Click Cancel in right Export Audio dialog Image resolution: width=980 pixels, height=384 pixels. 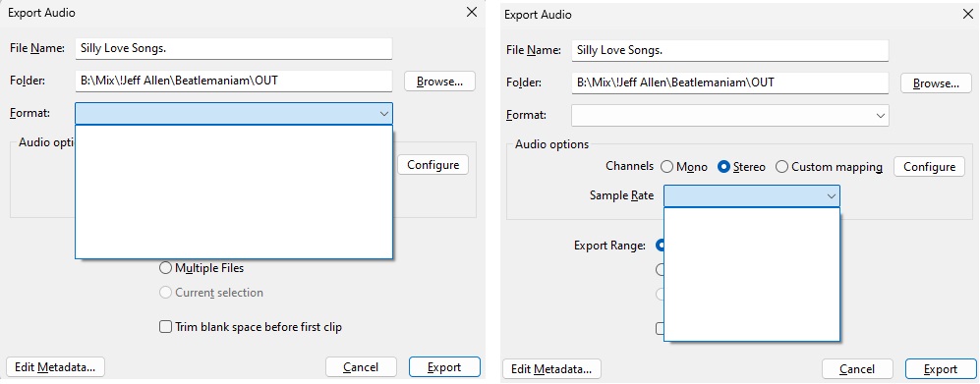point(857,368)
